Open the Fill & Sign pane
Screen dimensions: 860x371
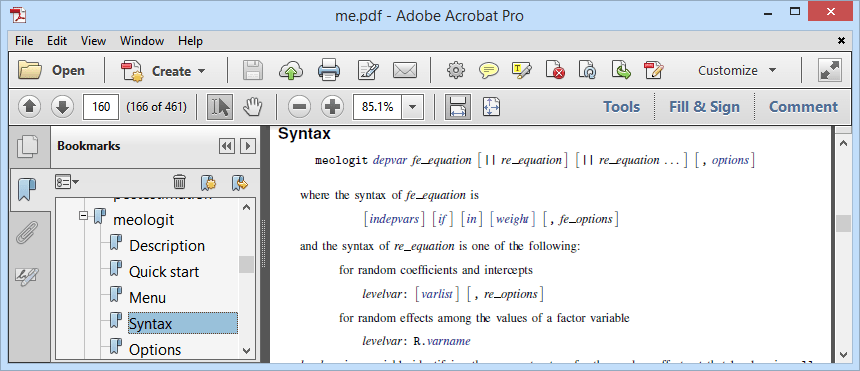click(704, 106)
